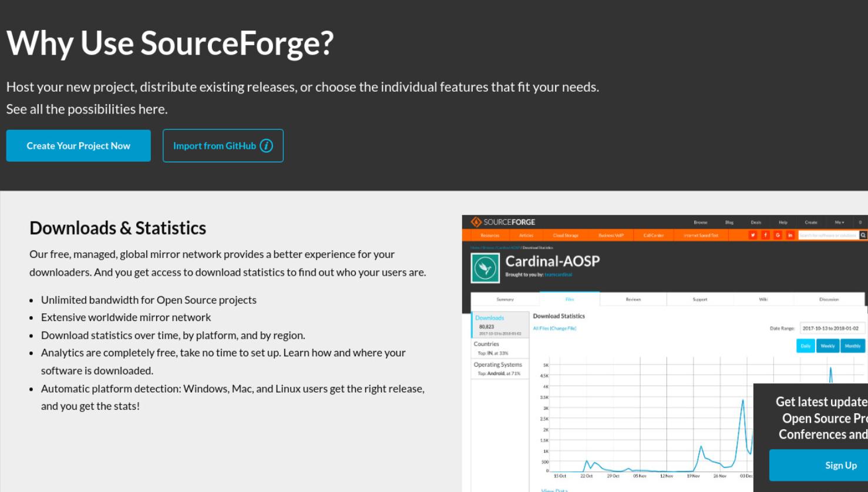
Task: Switch to the Support tab
Action: coord(700,299)
